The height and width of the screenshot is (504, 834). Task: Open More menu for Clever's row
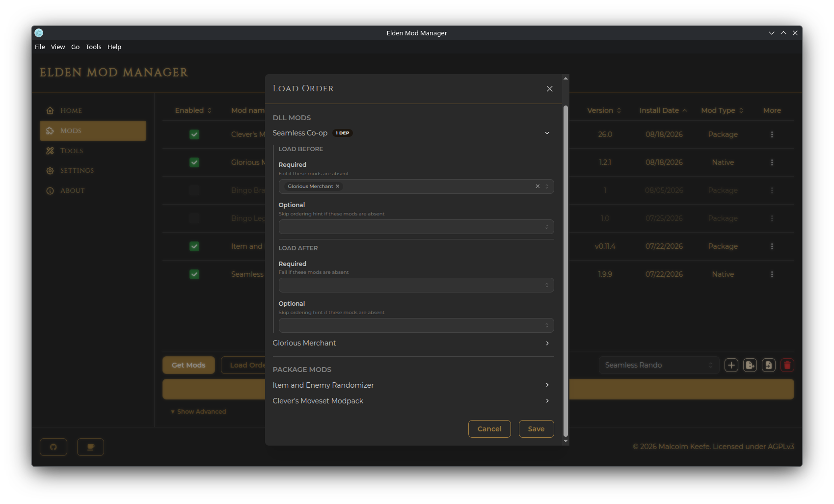click(772, 134)
